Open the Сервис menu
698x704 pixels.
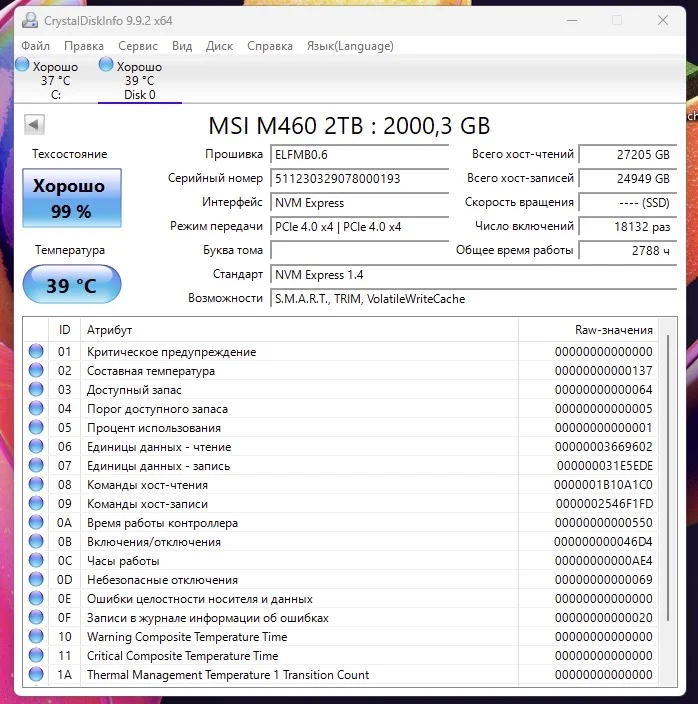[x=138, y=46]
